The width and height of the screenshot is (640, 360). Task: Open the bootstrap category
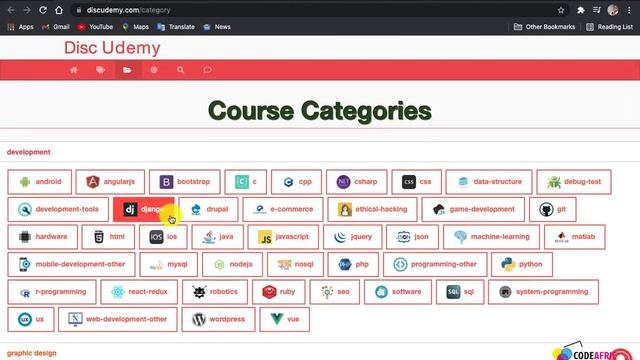184,182
